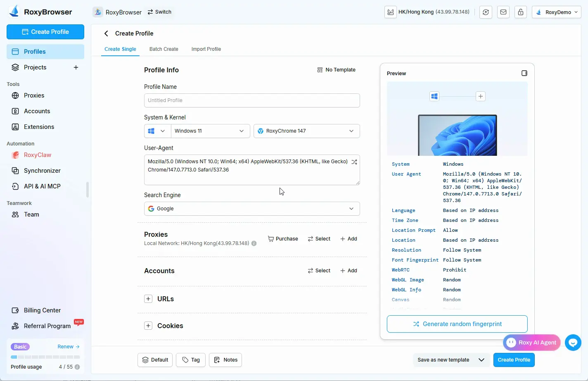Screen dimensions: 588x381
Task: Open Extensions in the sidebar
Action: [x=45, y=127]
